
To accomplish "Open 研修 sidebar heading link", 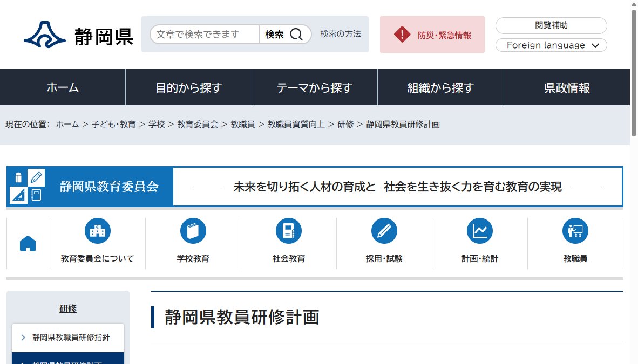I will [68, 308].
